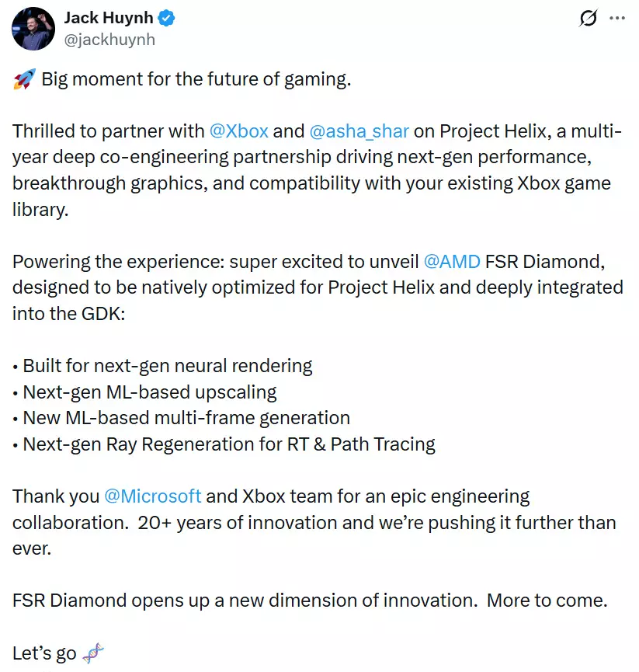Click the "multi-frame generation" bullet line
The width and height of the screenshot is (639, 672).
[186, 418]
